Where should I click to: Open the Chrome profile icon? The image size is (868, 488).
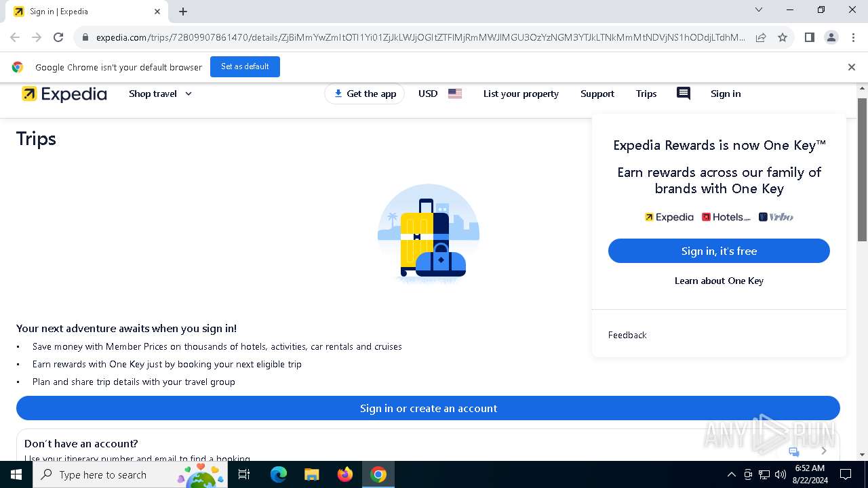831,37
